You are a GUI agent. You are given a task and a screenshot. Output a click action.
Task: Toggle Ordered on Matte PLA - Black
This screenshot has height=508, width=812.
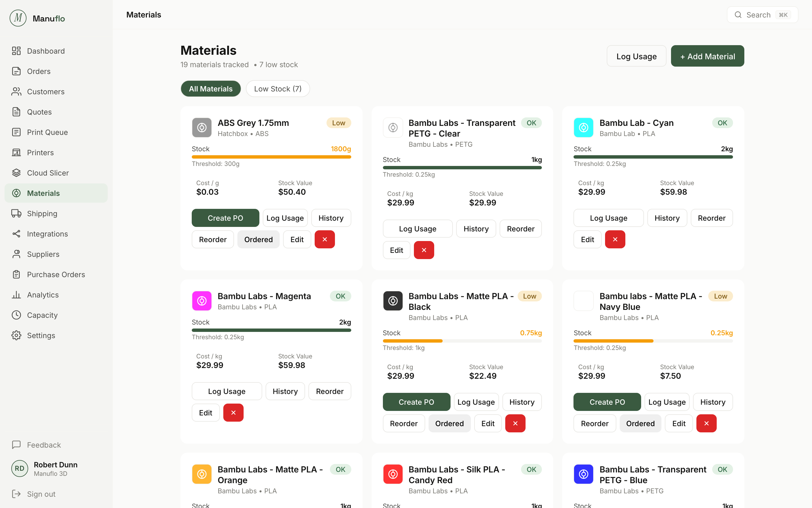pos(449,424)
